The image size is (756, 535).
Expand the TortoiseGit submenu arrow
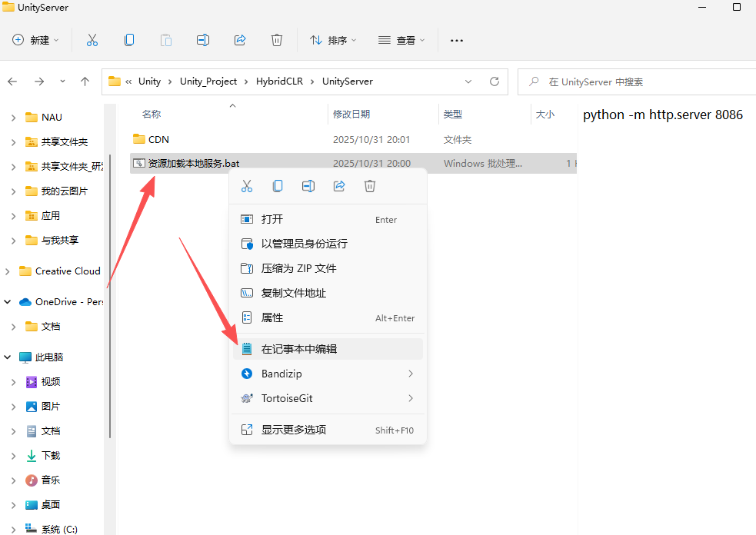click(x=411, y=398)
